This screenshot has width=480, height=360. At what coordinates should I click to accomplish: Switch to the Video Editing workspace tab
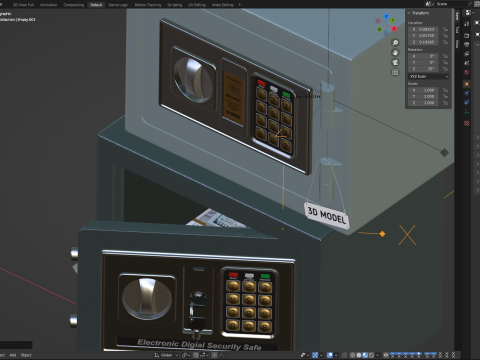222,5
